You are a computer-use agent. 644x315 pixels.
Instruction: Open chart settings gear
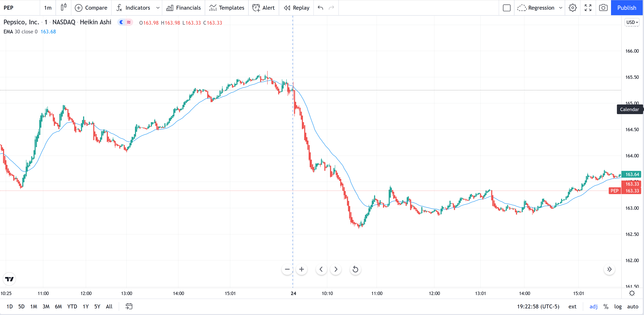[573, 8]
